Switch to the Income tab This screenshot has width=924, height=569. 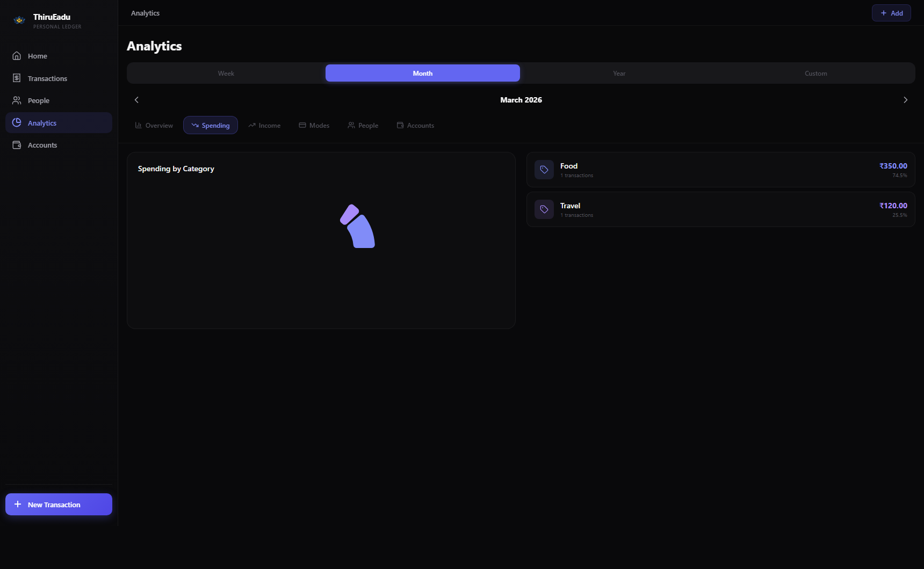(264, 125)
